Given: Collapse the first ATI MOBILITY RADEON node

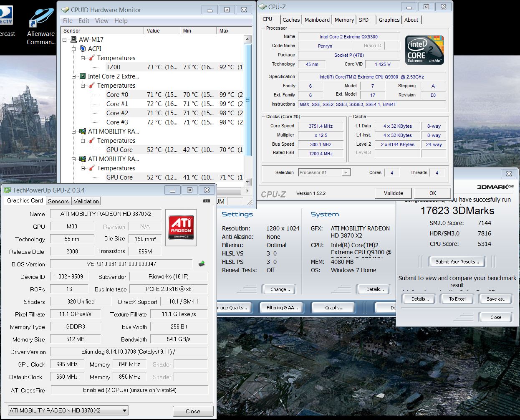Looking at the screenshot, I should click(x=74, y=132).
